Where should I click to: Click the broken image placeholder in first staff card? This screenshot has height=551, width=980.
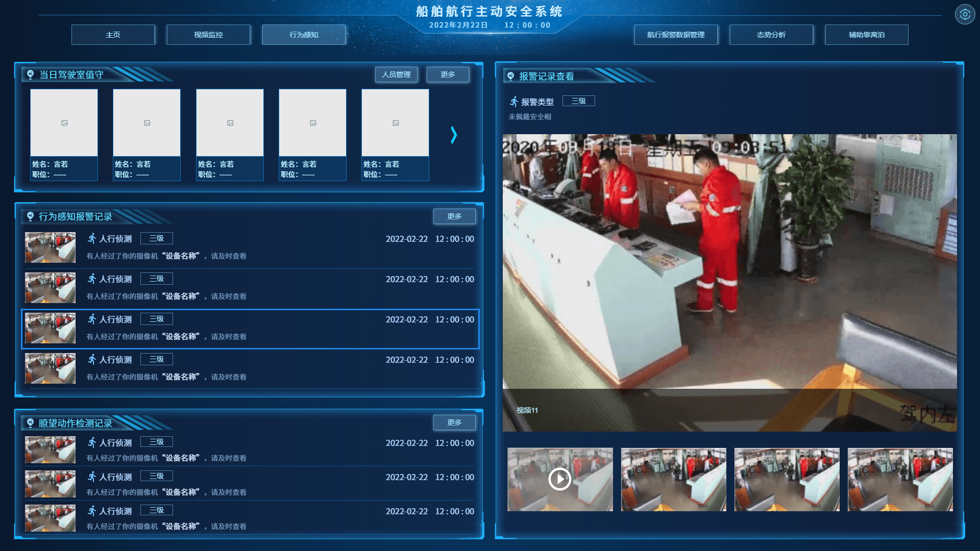[x=64, y=123]
